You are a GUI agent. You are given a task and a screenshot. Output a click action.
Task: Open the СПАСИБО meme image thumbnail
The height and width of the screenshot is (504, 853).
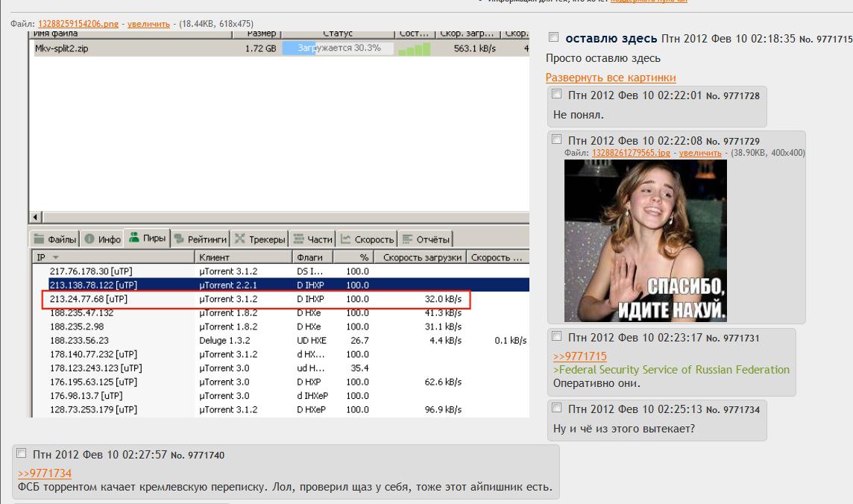(x=645, y=241)
